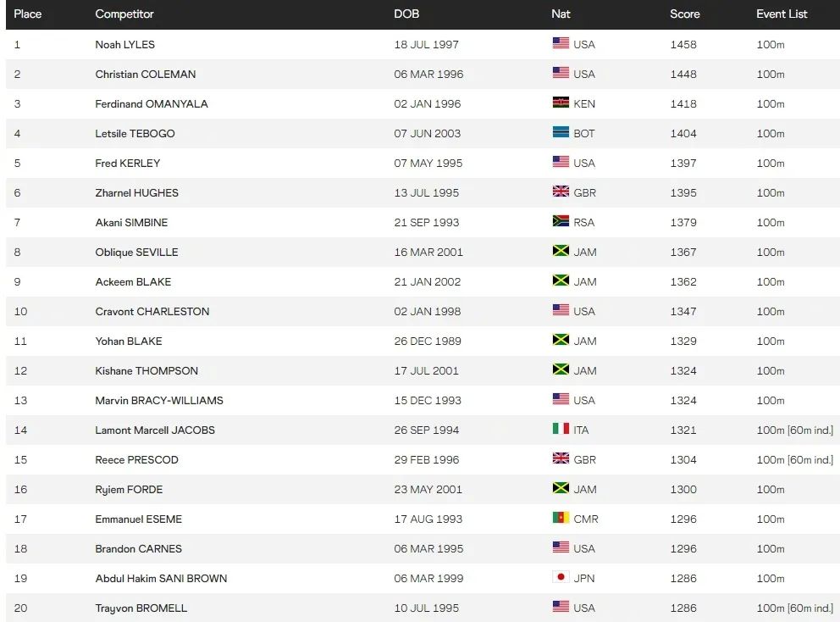840x622 pixels.
Task: Click the Kenya flag beside KEN
Action: (561, 103)
